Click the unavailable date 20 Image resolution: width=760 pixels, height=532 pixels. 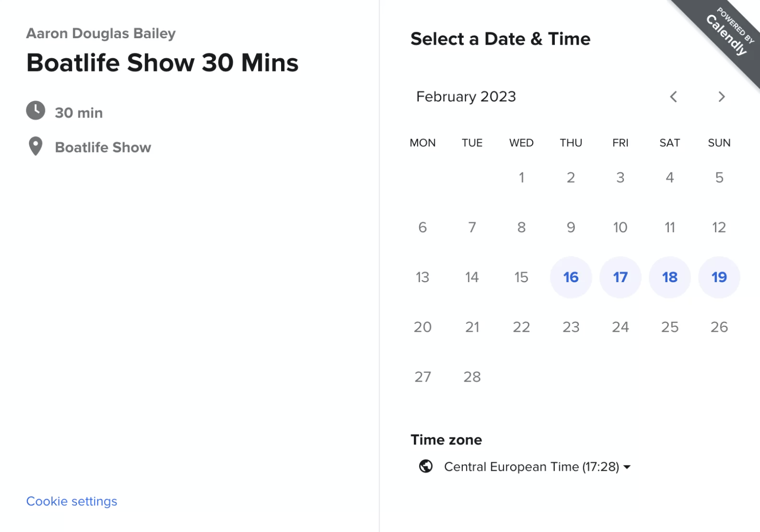(423, 327)
